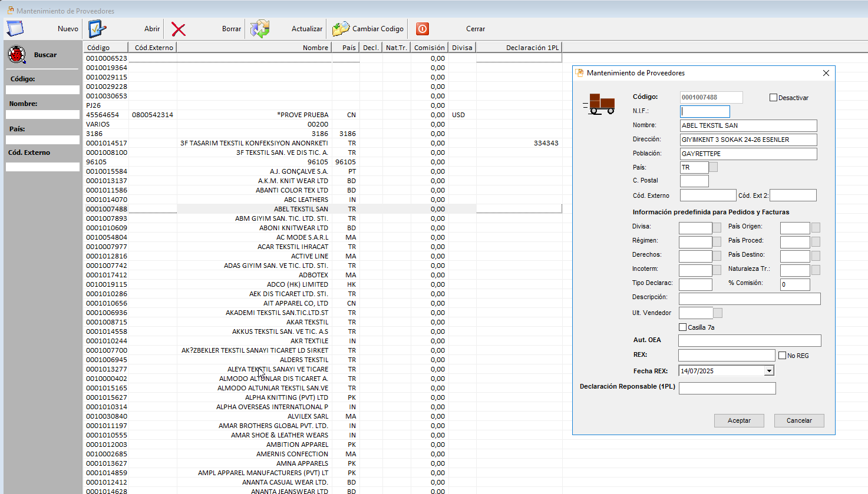Check the No REG checkbox
868x494 pixels.
pos(783,356)
